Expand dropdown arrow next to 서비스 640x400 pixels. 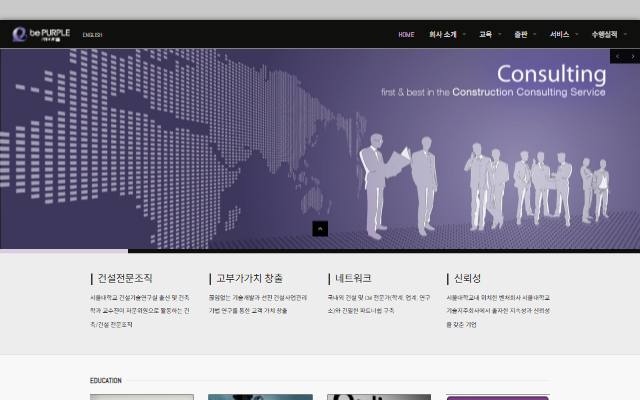click(576, 34)
